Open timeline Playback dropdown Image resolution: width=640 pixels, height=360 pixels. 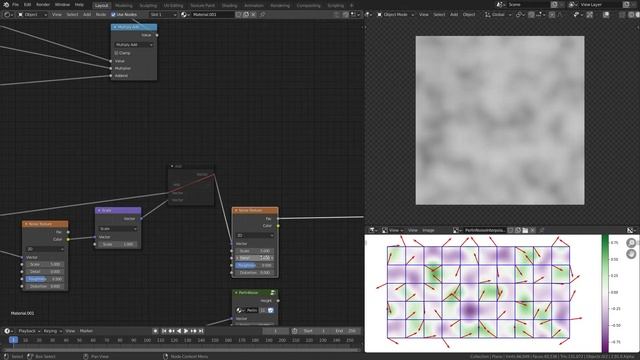pyautogui.click(x=29, y=331)
